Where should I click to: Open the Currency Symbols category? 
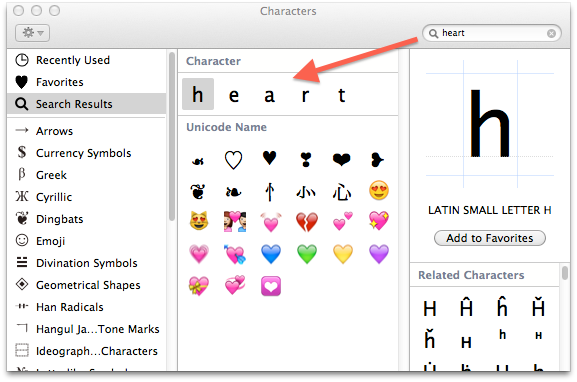pos(87,153)
